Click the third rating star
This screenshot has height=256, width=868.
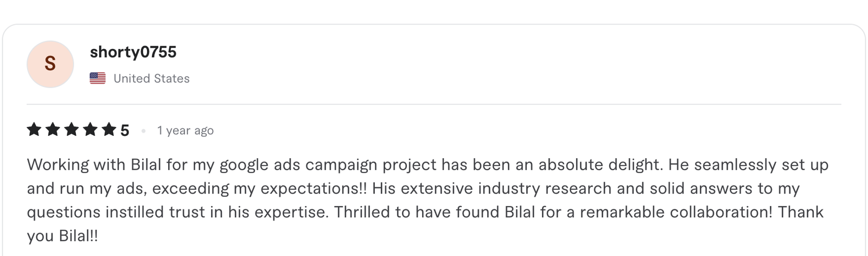coord(72,130)
